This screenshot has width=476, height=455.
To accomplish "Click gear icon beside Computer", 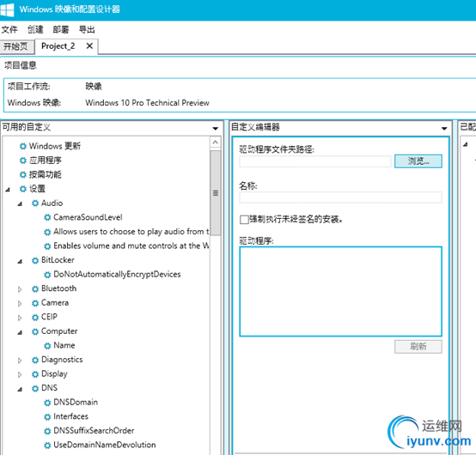I will pyautogui.click(x=35, y=331).
